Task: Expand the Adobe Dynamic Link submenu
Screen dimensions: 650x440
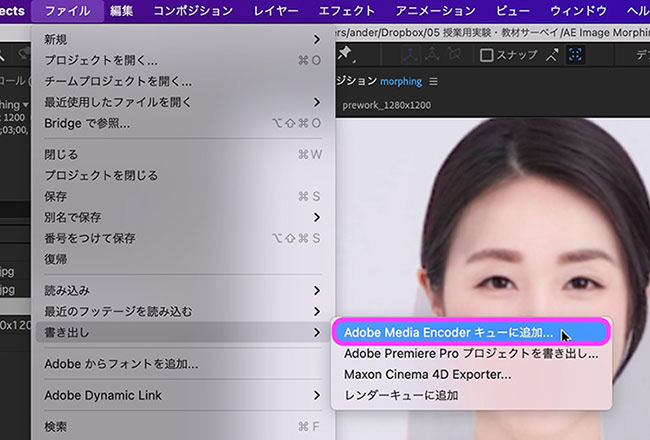Action: pyautogui.click(x=183, y=395)
